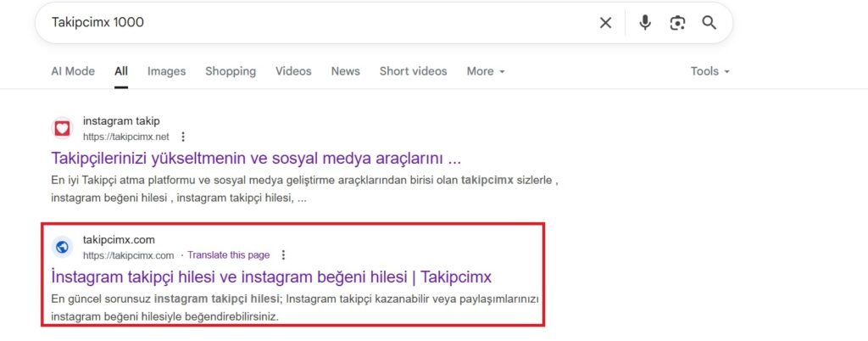Viewport: 868px width, 341px height.
Task: Switch to the Videos tab
Action: point(293,71)
